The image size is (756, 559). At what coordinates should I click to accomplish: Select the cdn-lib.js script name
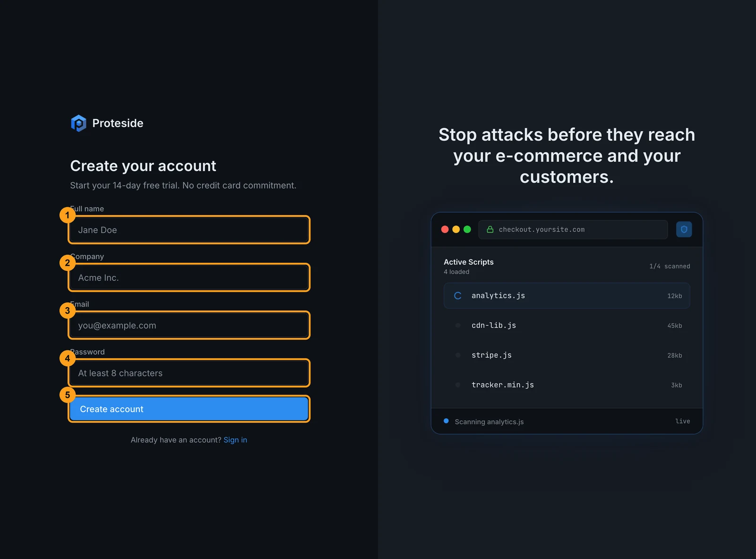point(494,326)
